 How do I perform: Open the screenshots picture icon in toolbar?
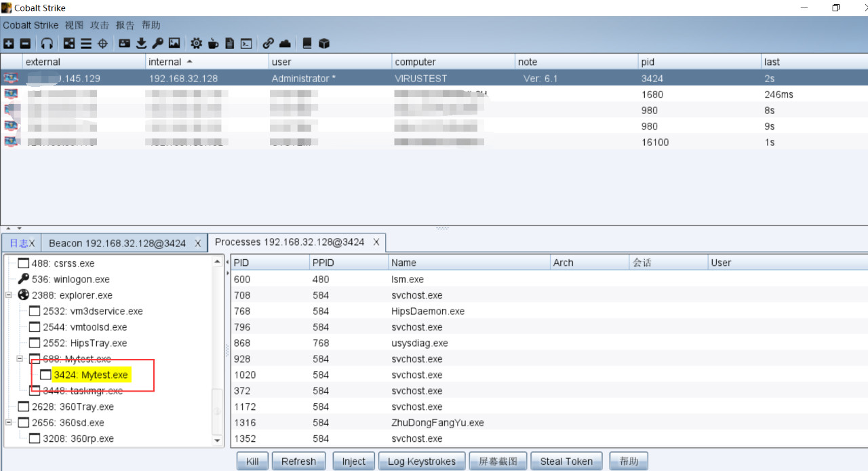[174, 43]
